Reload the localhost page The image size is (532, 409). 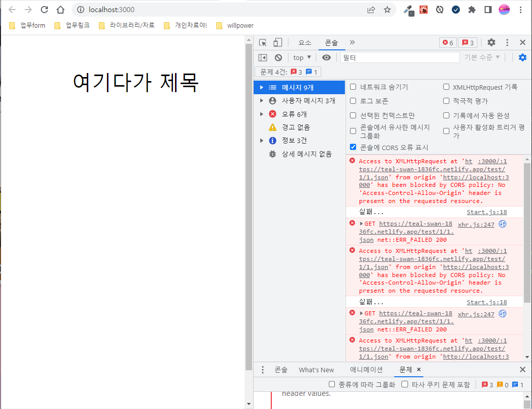(x=44, y=10)
